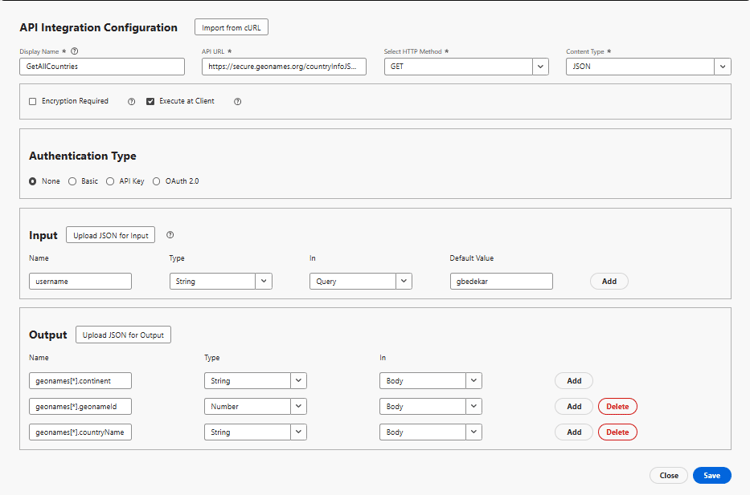This screenshot has width=750, height=495.
Task: Click Add in geonames[*].geonameId row
Action: [x=574, y=407]
